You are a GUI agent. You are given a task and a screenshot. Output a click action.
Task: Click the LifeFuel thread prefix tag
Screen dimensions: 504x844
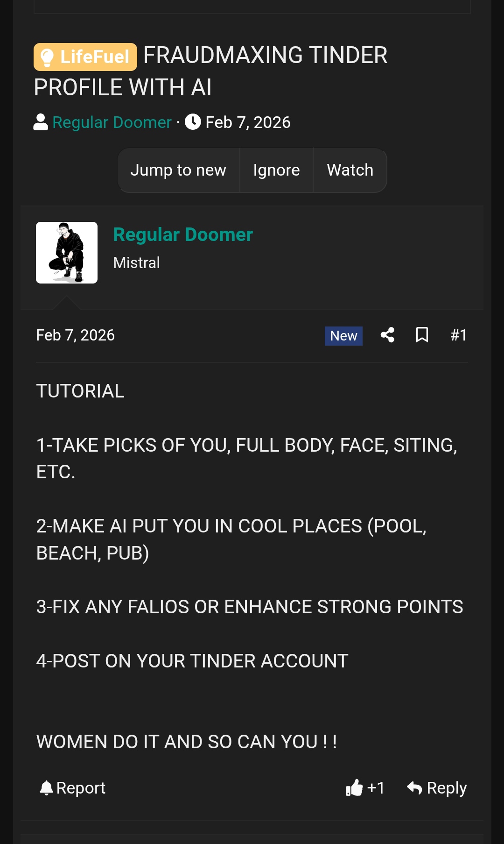85,57
